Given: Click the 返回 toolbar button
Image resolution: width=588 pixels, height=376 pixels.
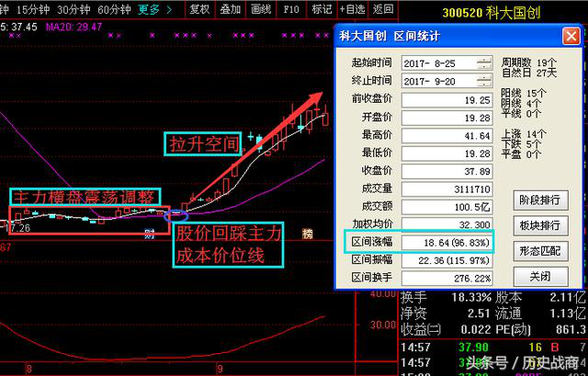Looking at the screenshot, I should coord(383,9).
